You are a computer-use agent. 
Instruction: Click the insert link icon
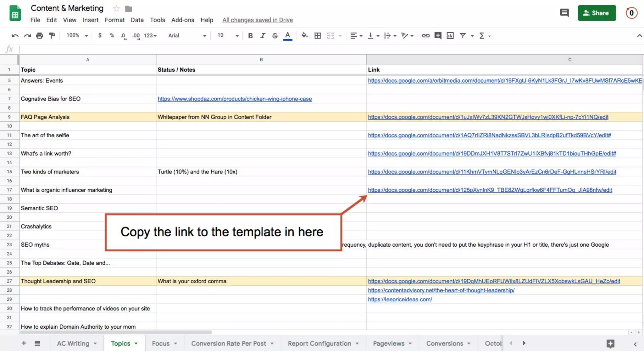pyautogui.click(x=425, y=36)
